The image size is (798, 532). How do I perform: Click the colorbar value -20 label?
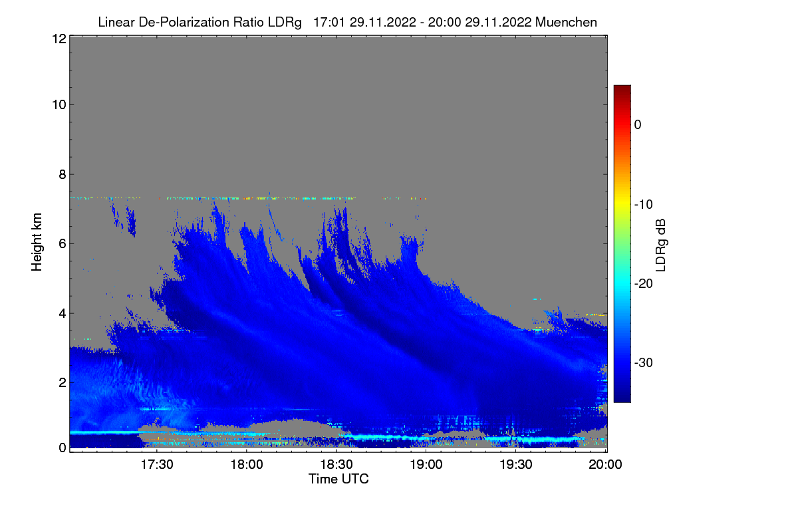coord(643,283)
